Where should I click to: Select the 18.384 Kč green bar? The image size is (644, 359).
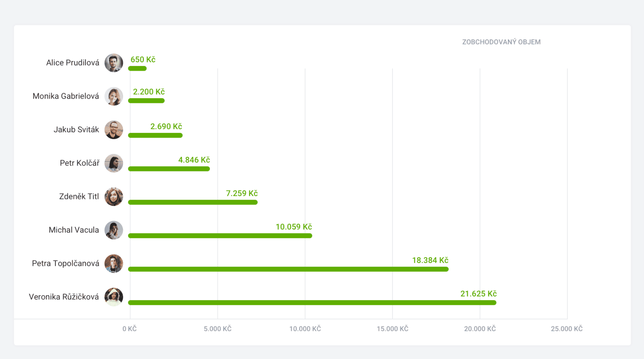pyautogui.click(x=288, y=269)
